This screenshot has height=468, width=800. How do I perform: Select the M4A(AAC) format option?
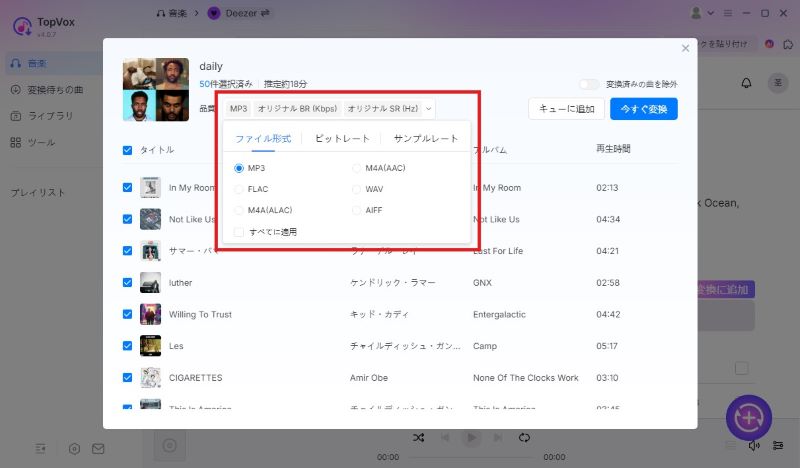coord(357,168)
